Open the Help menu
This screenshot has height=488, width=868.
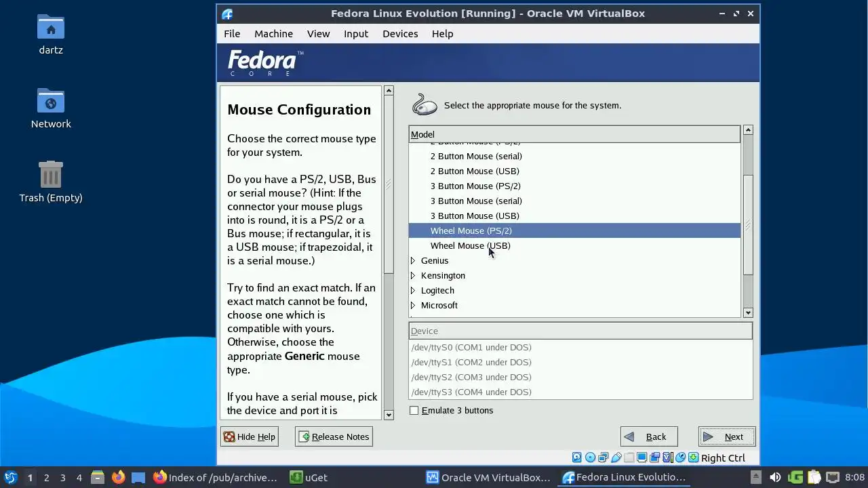(x=442, y=34)
